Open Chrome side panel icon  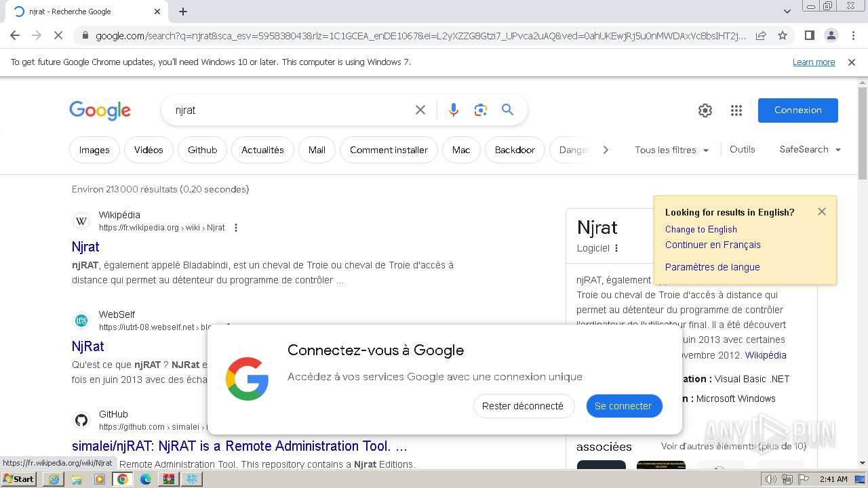click(x=809, y=35)
